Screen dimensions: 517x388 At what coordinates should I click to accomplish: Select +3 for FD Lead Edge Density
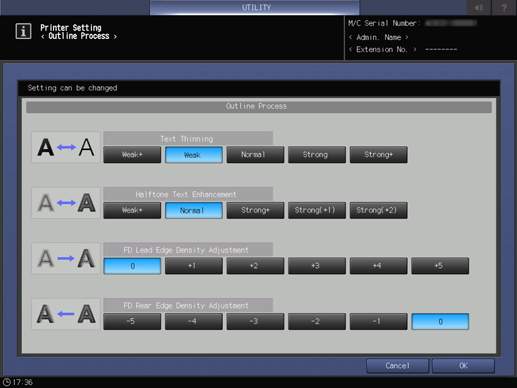pyautogui.click(x=317, y=266)
